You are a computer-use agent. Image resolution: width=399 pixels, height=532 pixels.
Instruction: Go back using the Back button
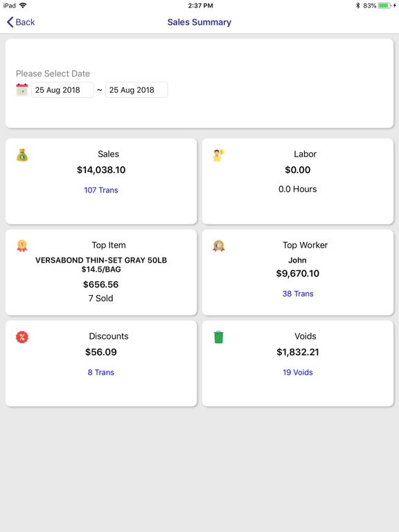21,22
